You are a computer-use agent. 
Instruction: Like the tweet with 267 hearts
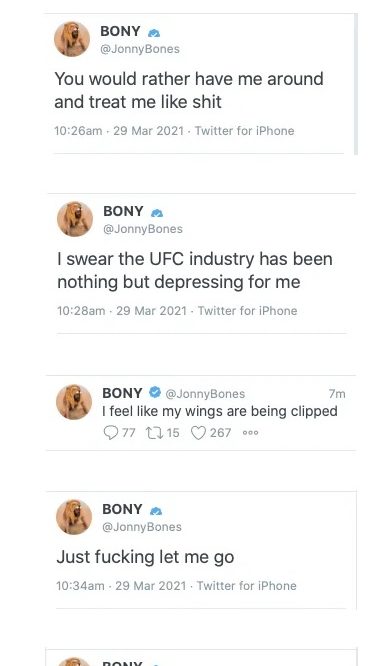(198, 433)
